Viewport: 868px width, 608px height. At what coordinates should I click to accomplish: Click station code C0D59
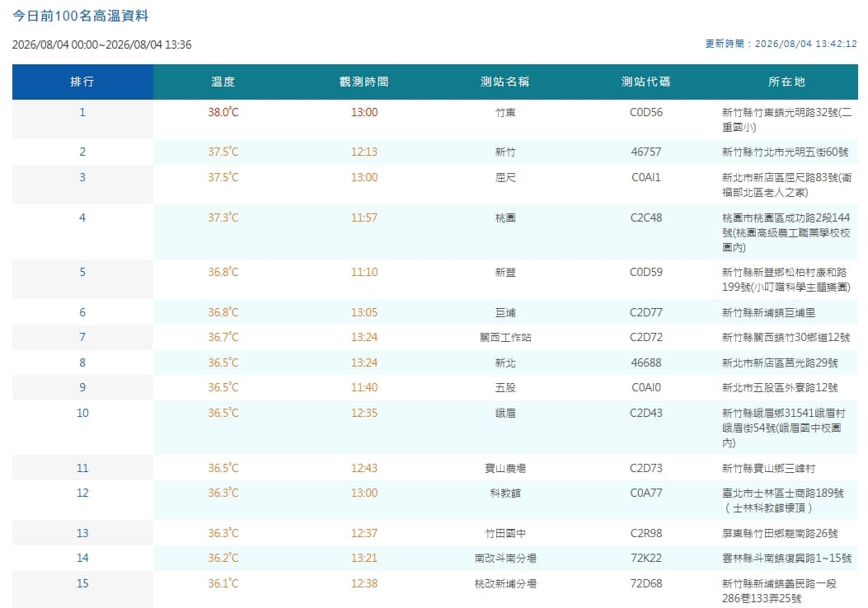tap(646, 272)
